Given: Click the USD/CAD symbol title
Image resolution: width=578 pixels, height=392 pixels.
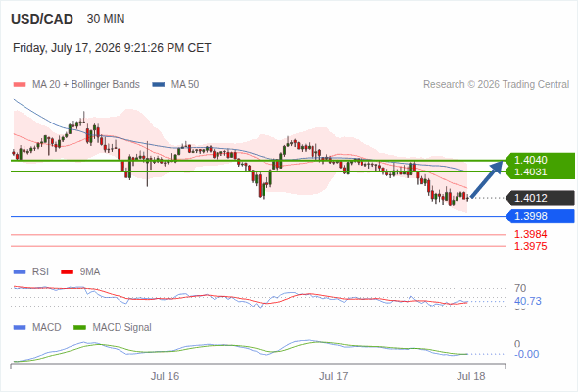Looking at the screenshot, I should pos(42,19).
